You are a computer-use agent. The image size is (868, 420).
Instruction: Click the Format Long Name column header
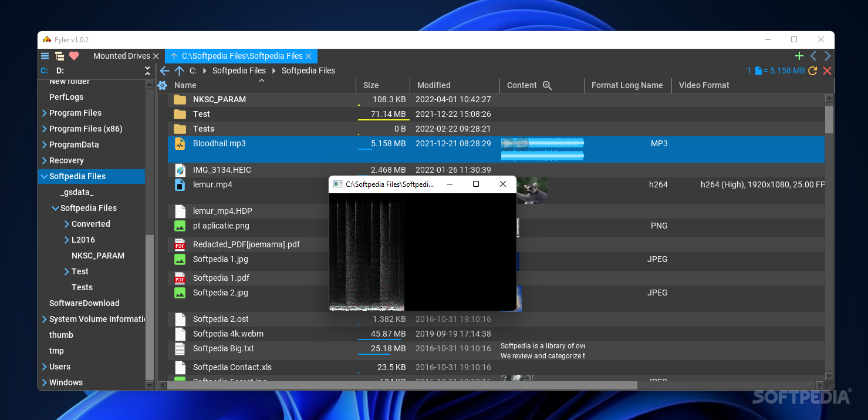pos(627,85)
